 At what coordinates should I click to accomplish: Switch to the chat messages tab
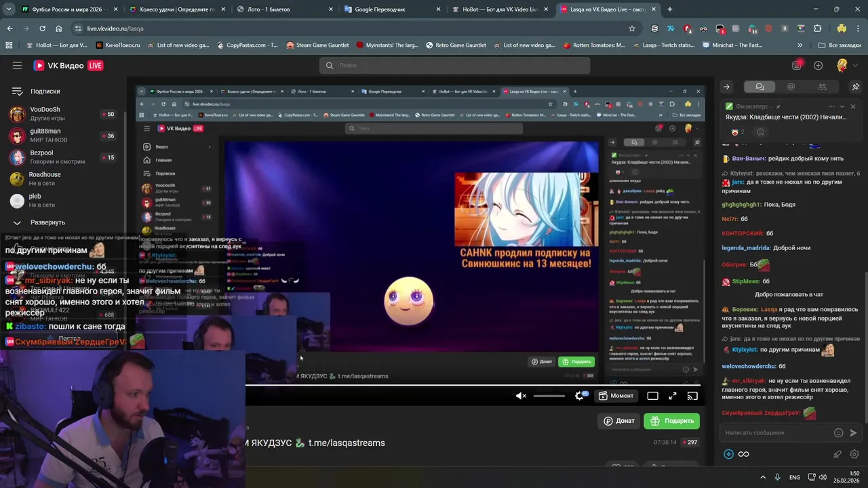click(759, 87)
